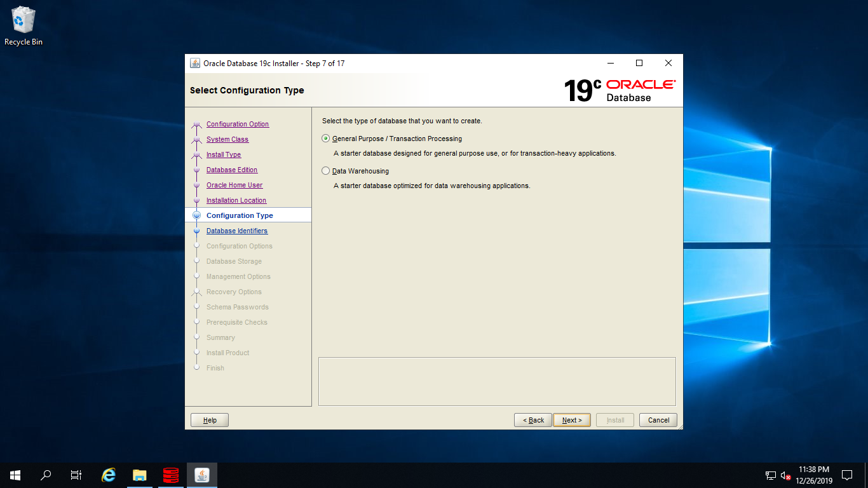Open the Action Center notifications
868x488 pixels.
click(x=847, y=475)
